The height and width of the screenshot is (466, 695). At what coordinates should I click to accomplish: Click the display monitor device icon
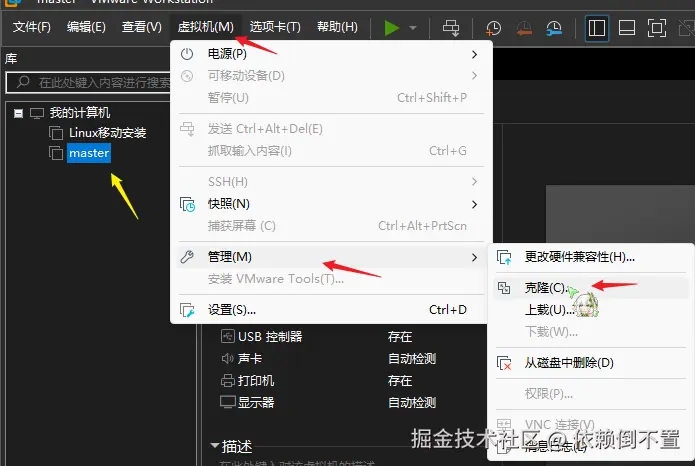(x=228, y=402)
